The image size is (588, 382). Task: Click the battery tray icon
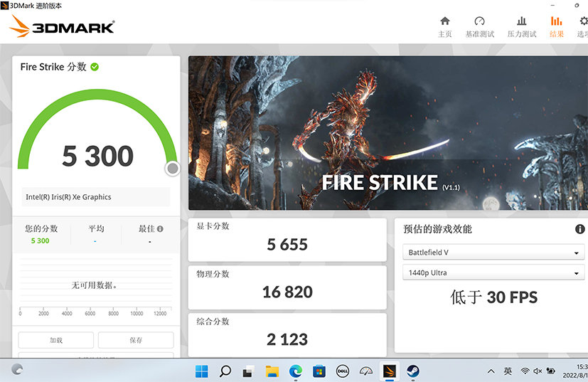pyautogui.click(x=550, y=371)
